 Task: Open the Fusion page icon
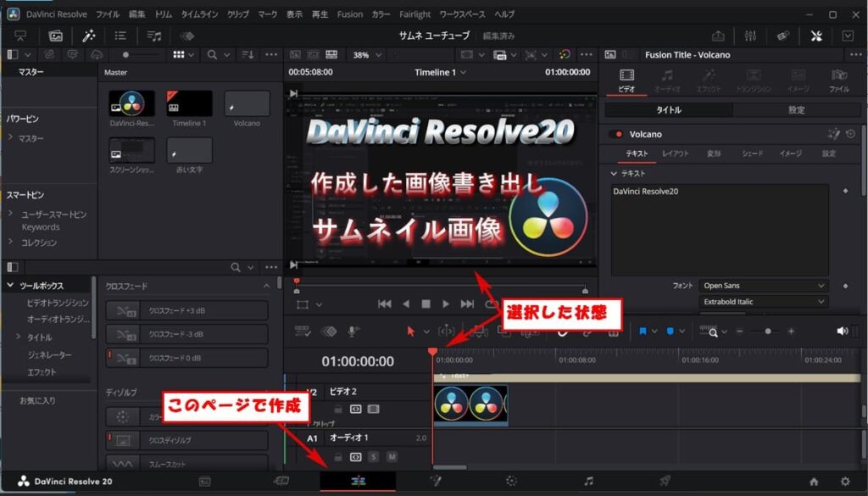[436, 481]
